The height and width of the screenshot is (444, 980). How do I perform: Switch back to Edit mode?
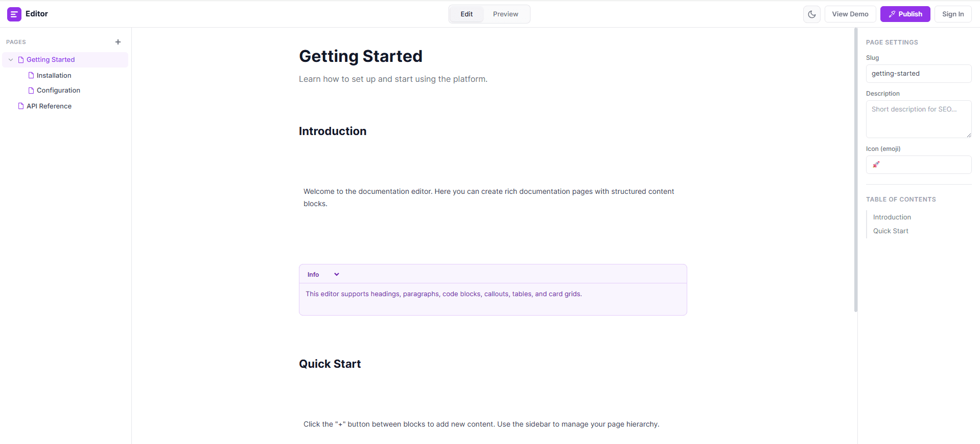[x=465, y=14]
